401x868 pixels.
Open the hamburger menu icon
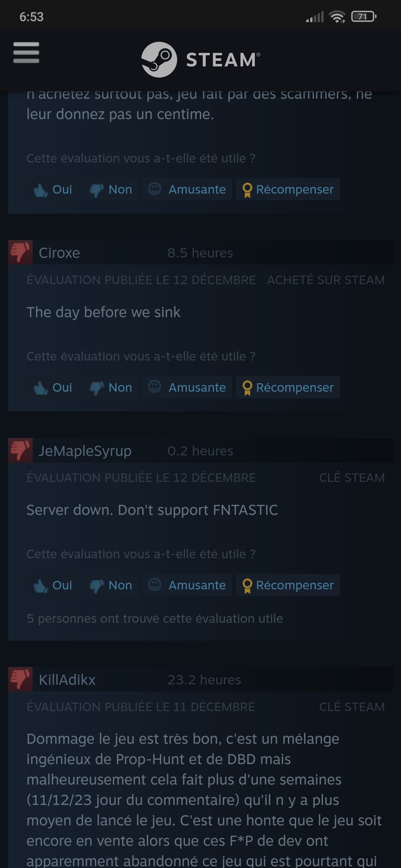coord(26,52)
